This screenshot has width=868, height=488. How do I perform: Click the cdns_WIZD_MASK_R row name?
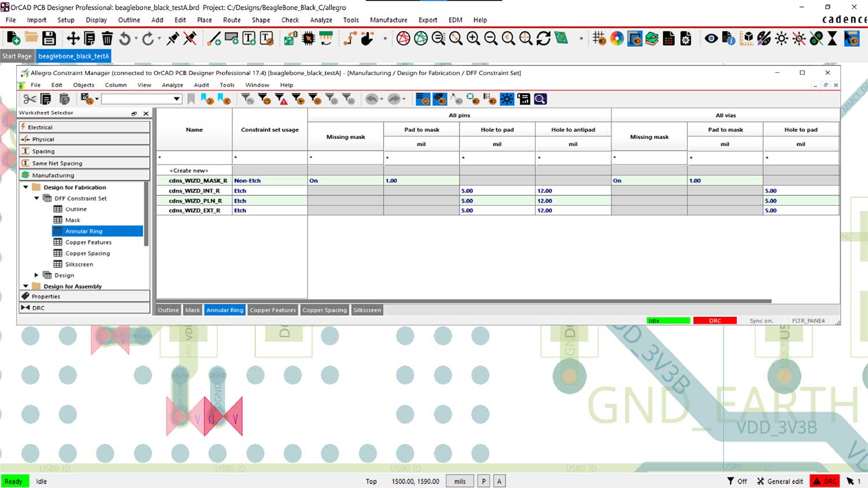198,181
